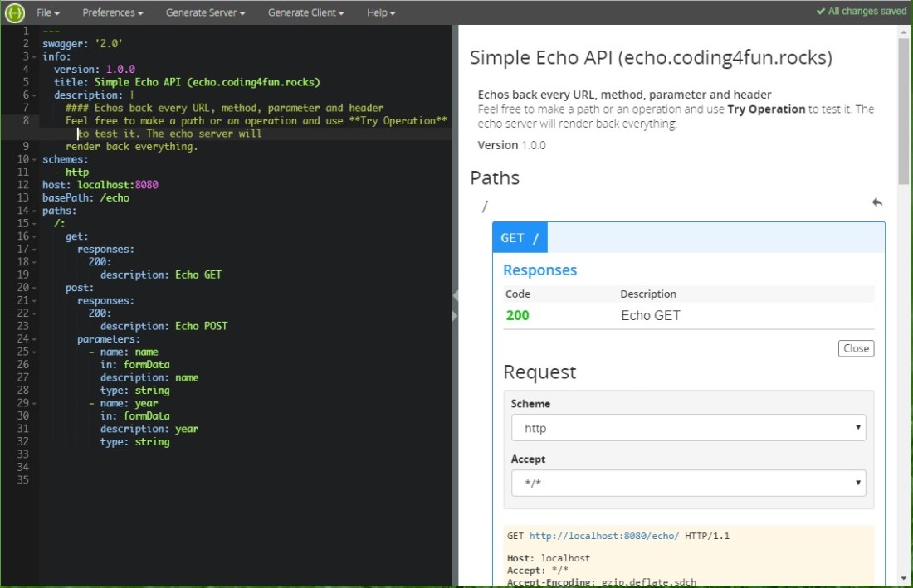Click the right-pointing pane expand arrow on the divider
Image resolution: width=913 pixels, height=588 pixels.
[x=454, y=316]
